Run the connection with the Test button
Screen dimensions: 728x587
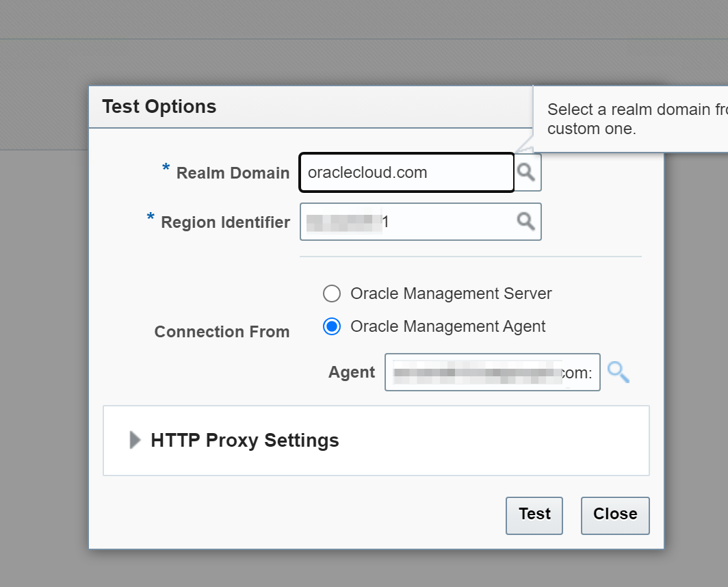click(x=534, y=514)
